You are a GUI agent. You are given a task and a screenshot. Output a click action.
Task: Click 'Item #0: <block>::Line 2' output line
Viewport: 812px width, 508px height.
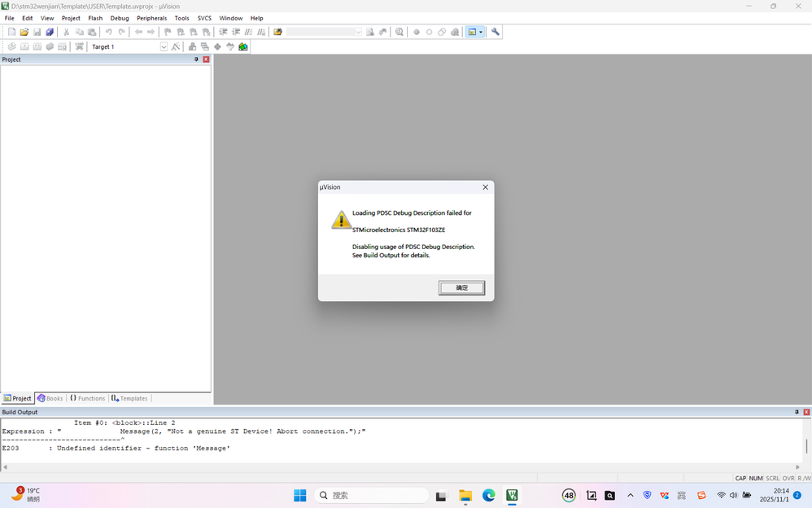click(124, 423)
